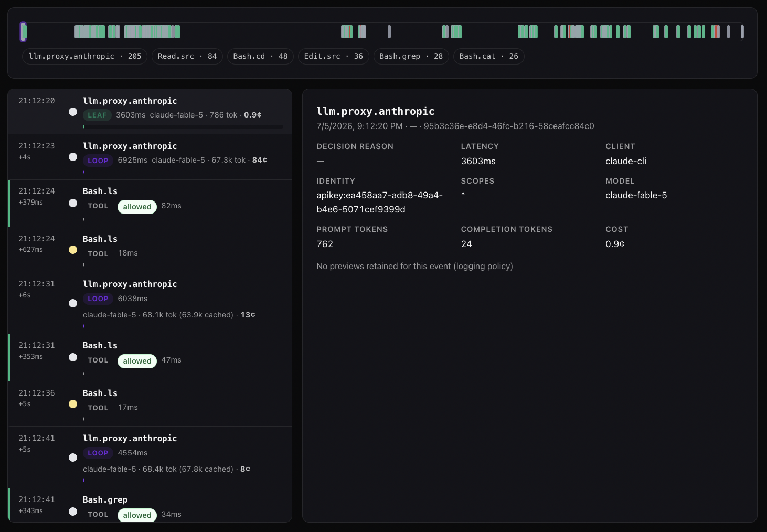
Task: Click the LOOP badge beside 4554ms
Action: pyautogui.click(x=98, y=453)
